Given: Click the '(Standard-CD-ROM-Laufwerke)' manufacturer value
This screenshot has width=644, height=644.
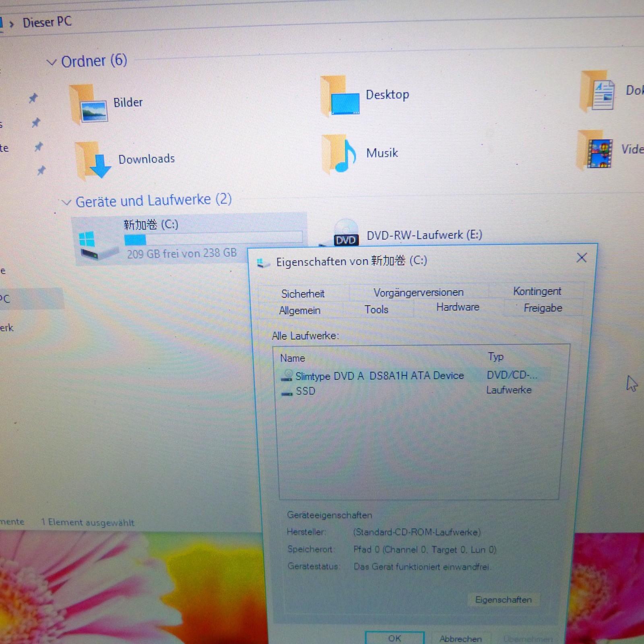Looking at the screenshot, I should 417,532.
